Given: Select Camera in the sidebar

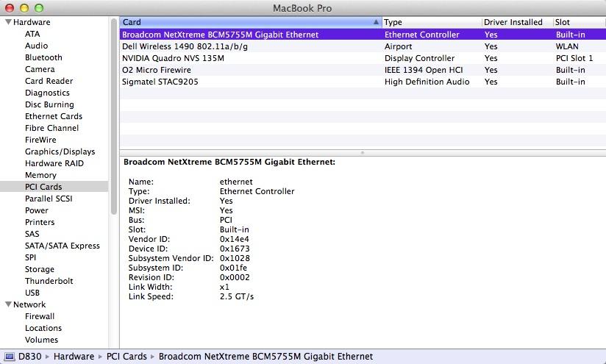Looking at the screenshot, I should pyautogui.click(x=40, y=69).
